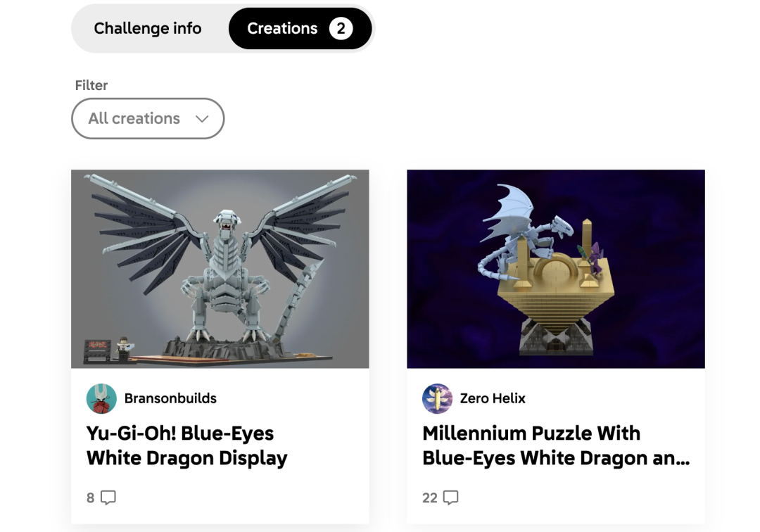Screen dimensions: 760x532
Task: Click the comment icon next to 8
Action: [108, 498]
